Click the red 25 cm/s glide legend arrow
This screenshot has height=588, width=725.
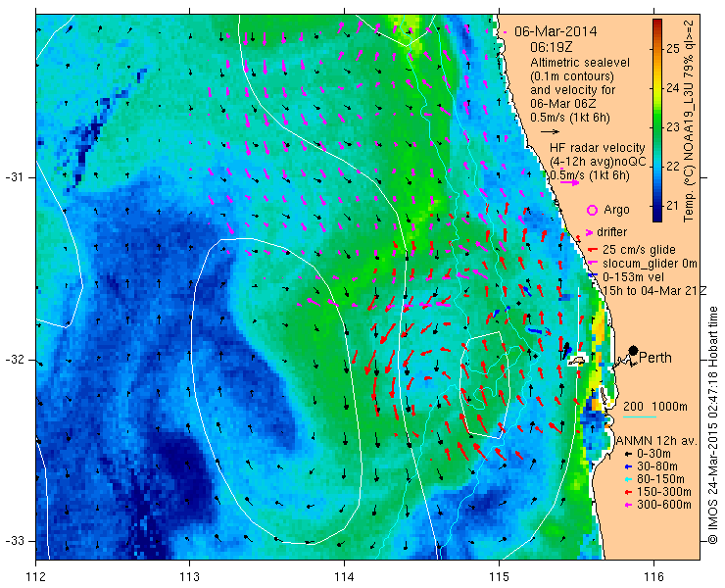(592, 250)
